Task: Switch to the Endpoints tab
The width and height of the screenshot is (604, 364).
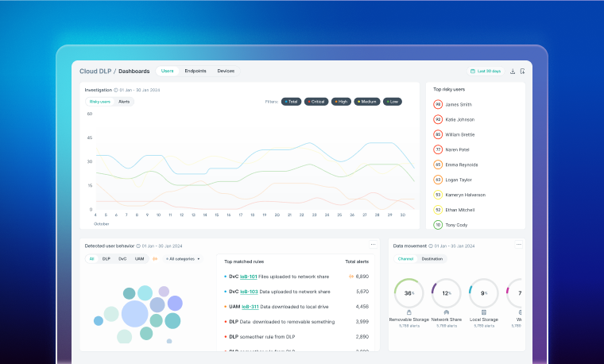Action: (x=196, y=71)
